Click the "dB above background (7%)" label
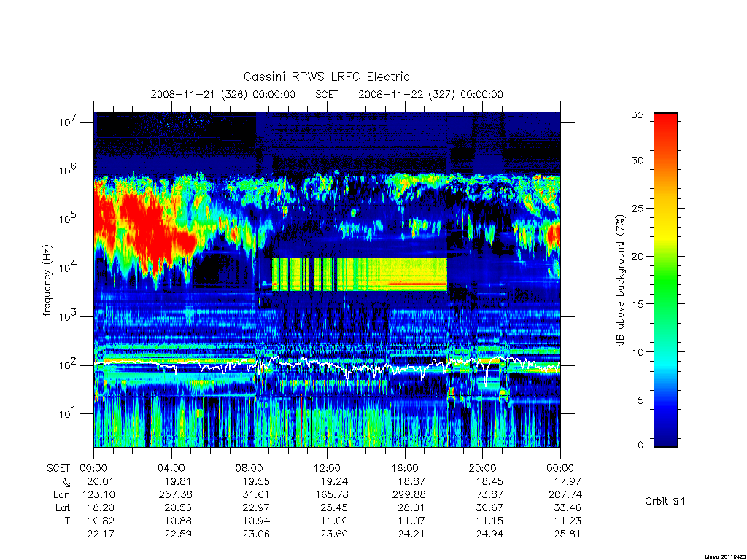The image size is (747, 560). click(620, 281)
